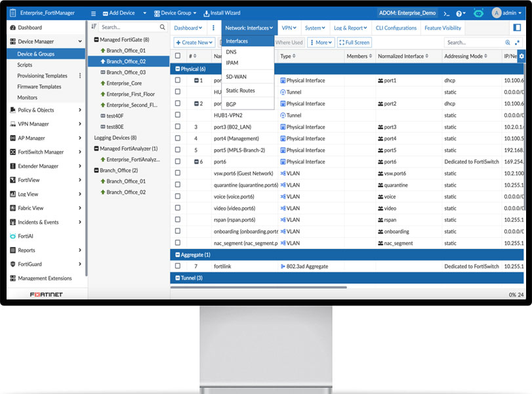Check the box for port3 (B02_LAN)
This screenshot has width=532, height=394.
pos(178,126)
